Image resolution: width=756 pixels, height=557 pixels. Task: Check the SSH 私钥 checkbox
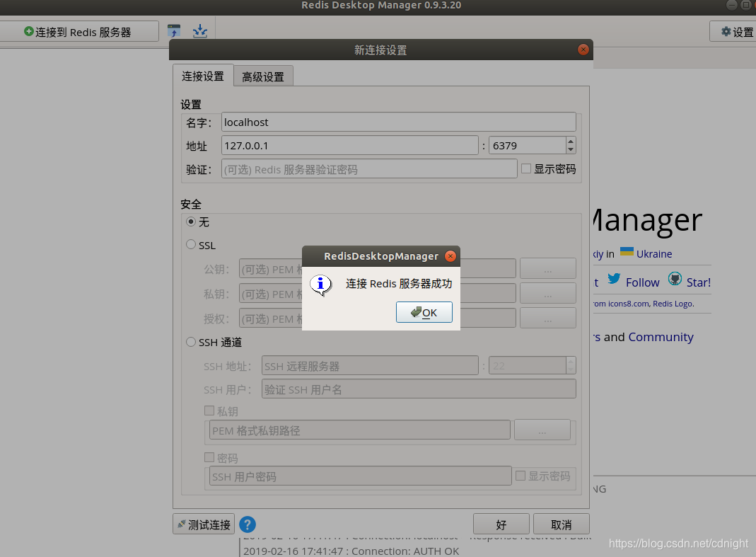[x=209, y=410]
